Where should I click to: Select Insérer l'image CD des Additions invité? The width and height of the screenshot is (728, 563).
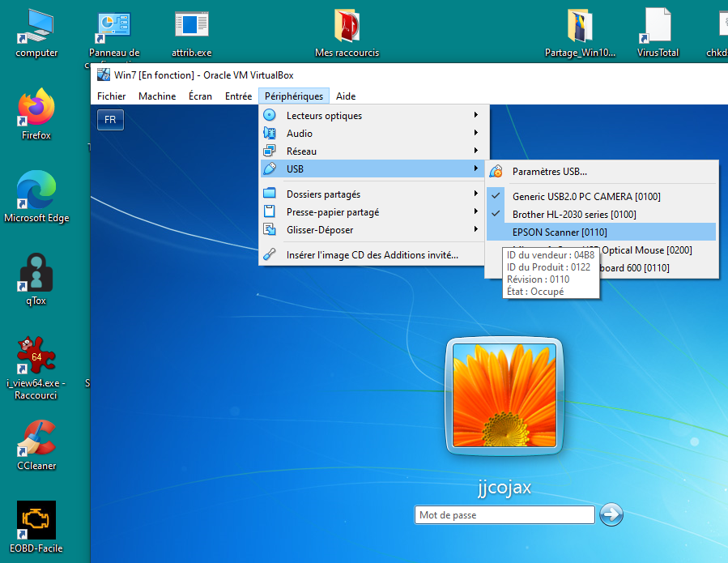372,255
